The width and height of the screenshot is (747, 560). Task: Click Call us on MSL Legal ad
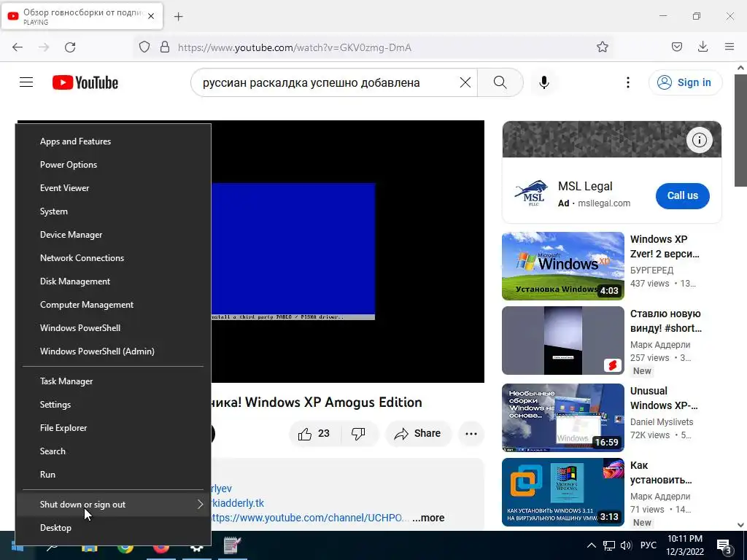tap(682, 195)
